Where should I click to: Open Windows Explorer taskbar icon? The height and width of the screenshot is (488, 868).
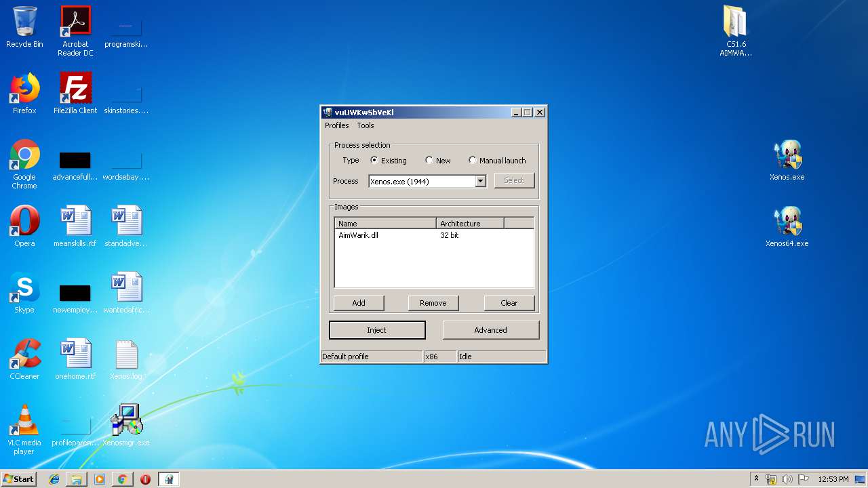pos(77,479)
